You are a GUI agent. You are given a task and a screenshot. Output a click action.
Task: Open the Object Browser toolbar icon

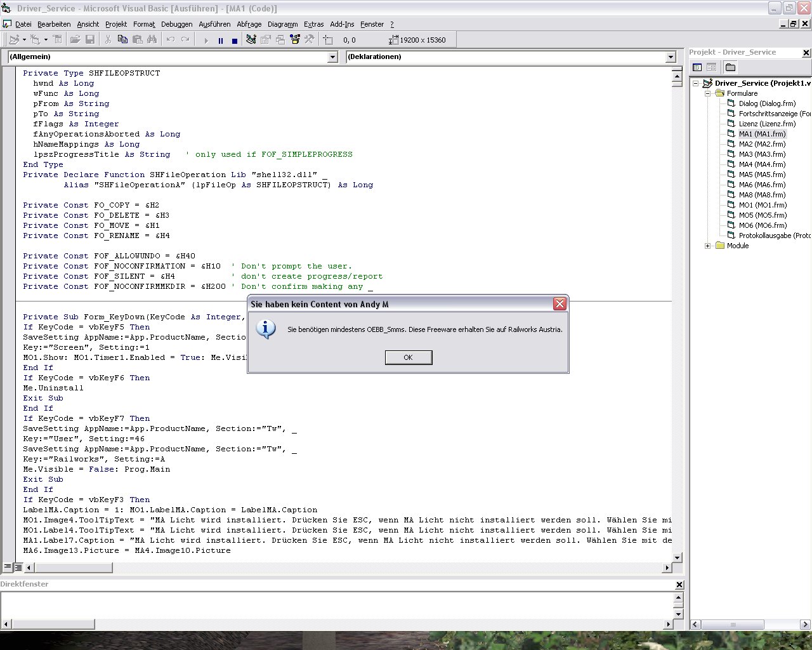(x=295, y=40)
